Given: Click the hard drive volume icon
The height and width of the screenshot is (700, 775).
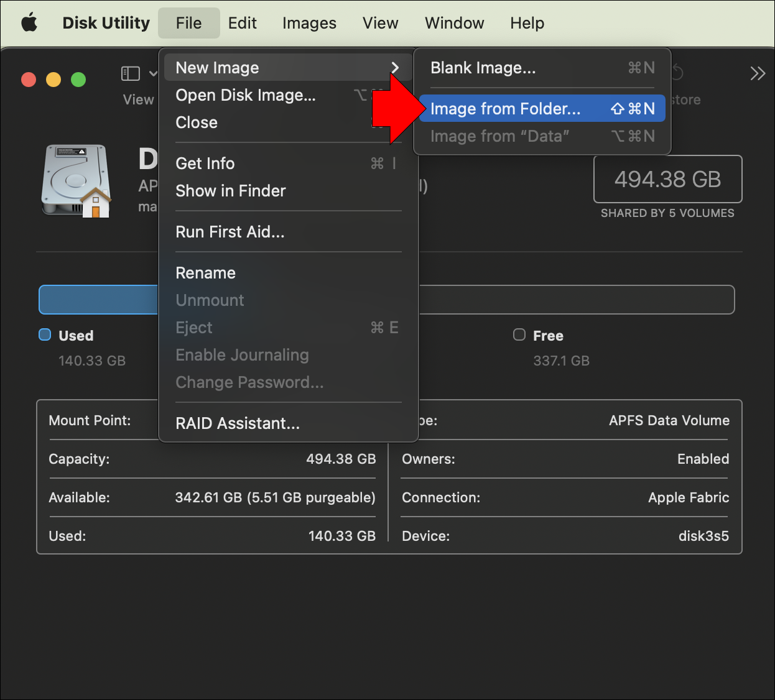Looking at the screenshot, I should (x=76, y=182).
